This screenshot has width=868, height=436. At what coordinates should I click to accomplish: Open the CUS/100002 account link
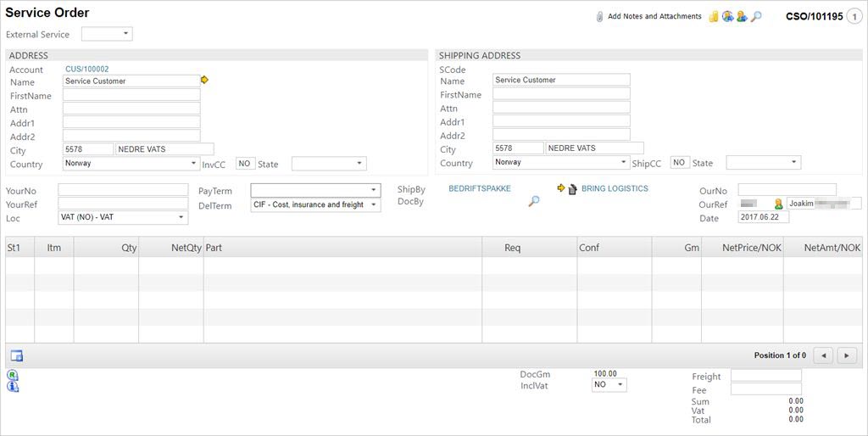[x=86, y=69]
